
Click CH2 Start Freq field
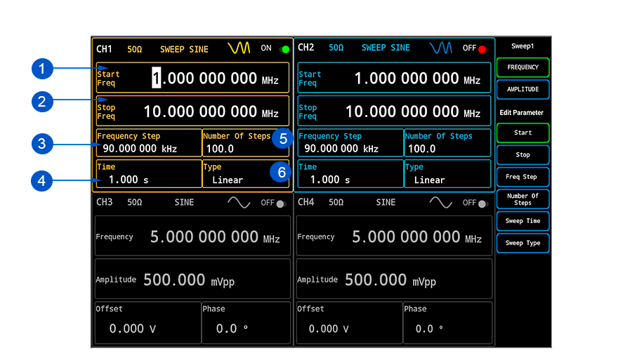click(394, 78)
